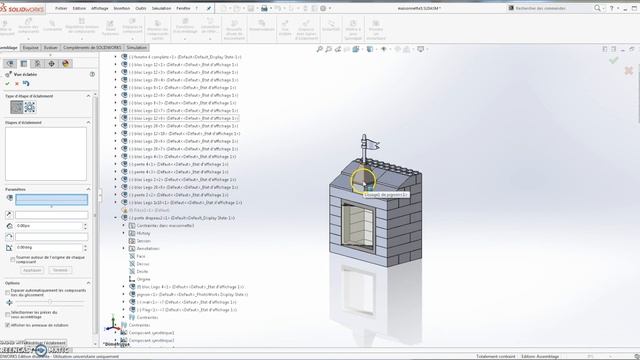Cancel exploded view with red X
This screenshot has width=640, height=360.
pos(17,84)
